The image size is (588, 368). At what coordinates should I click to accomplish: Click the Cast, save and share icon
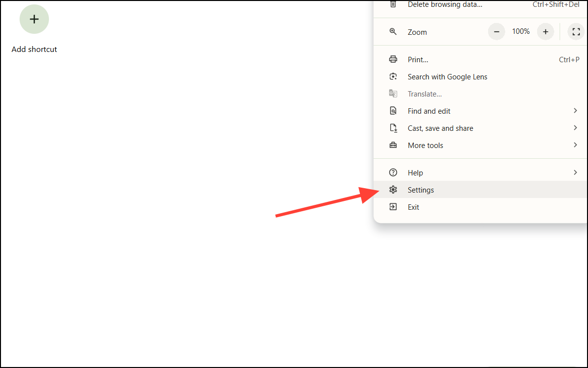point(393,128)
